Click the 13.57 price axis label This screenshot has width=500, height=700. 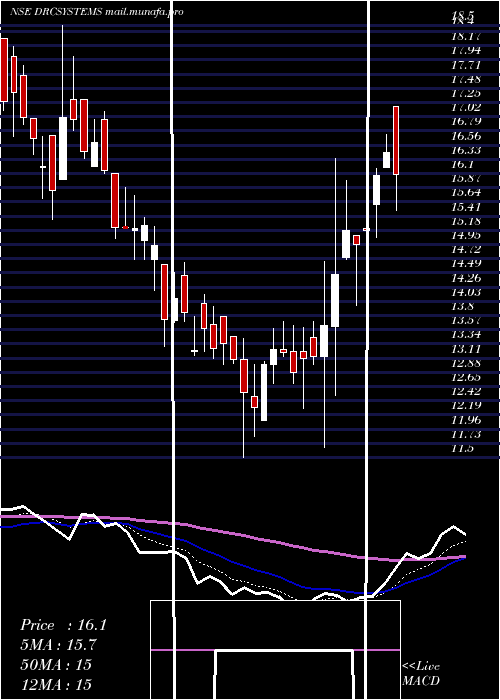point(466,320)
